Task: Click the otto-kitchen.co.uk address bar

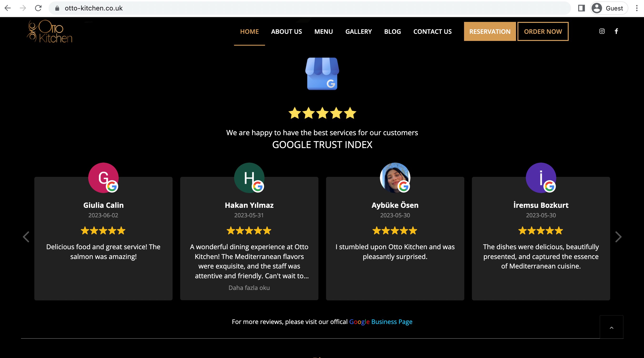Action: 310,8
